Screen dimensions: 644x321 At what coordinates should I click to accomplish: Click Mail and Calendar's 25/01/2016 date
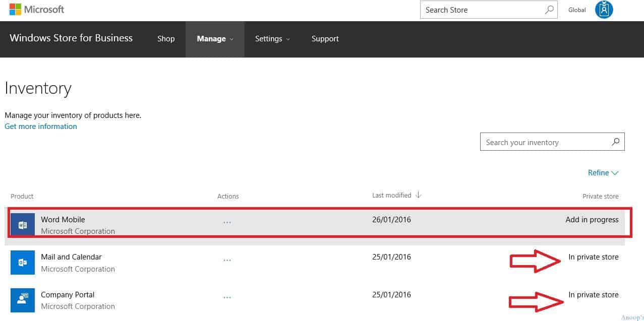[391, 257]
